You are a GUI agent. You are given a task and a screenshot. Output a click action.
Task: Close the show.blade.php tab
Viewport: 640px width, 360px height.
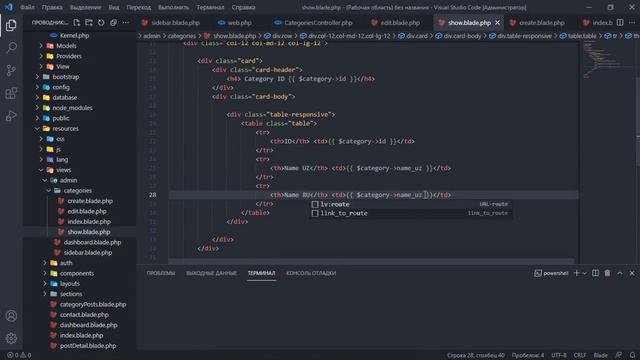pyautogui.click(x=497, y=23)
